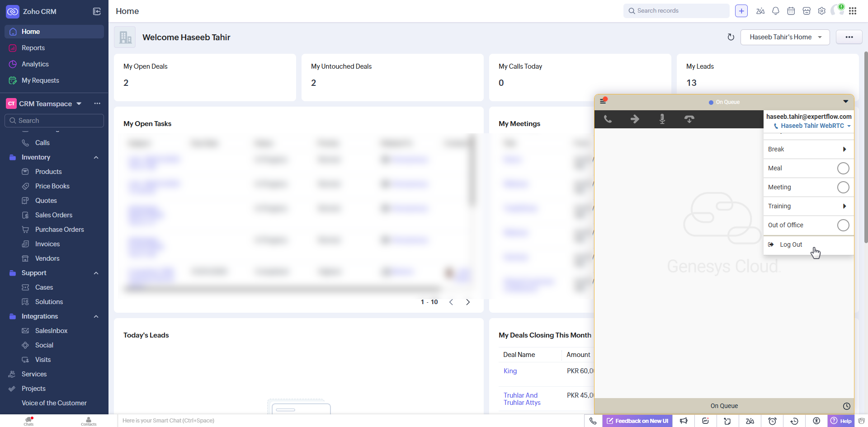The width and height of the screenshot is (868, 427).
Task: Click the Feedback on New UI button
Action: point(637,421)
